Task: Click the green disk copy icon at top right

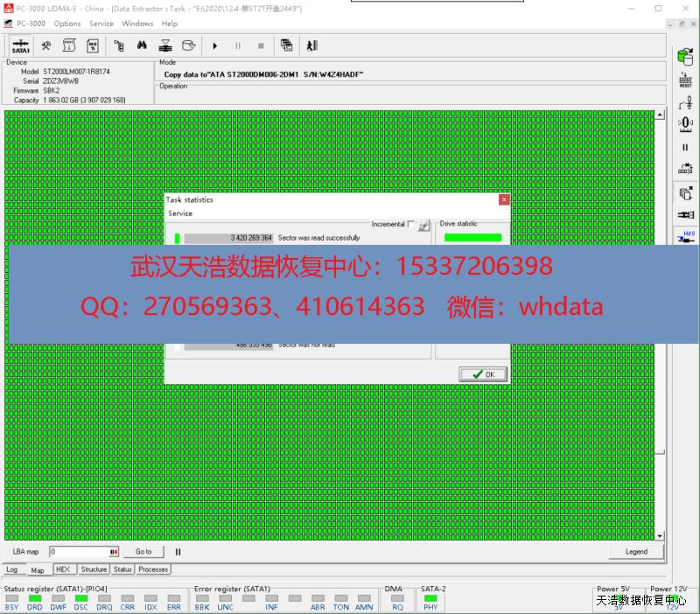Action: point(685,55)
